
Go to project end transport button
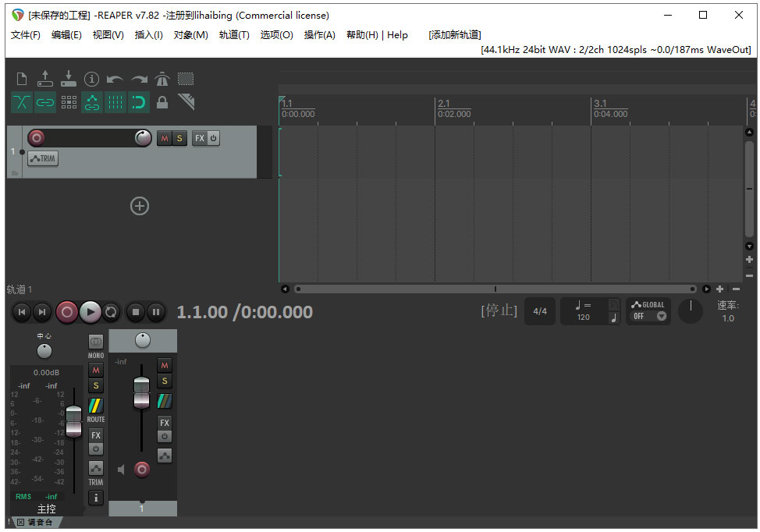pos(42,312)
